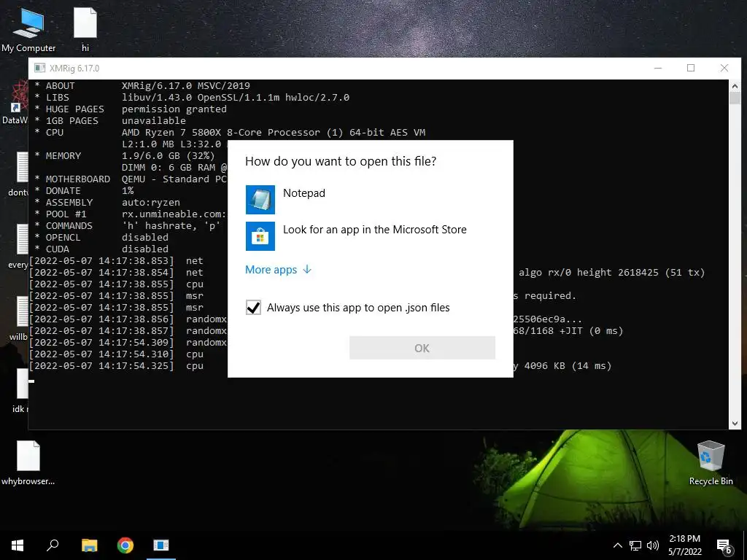Click the 'permission granted' text in XMRig
Image resolution: width=747 pixels, height=560 pixels.
click(174, 109)
